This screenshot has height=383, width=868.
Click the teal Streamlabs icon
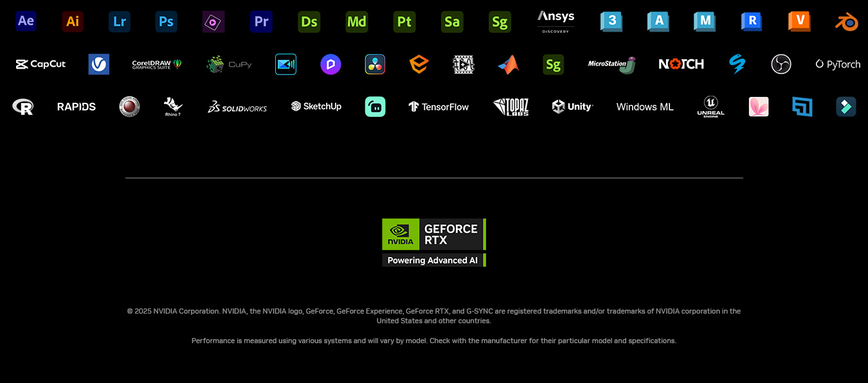(x=375, y=107)
